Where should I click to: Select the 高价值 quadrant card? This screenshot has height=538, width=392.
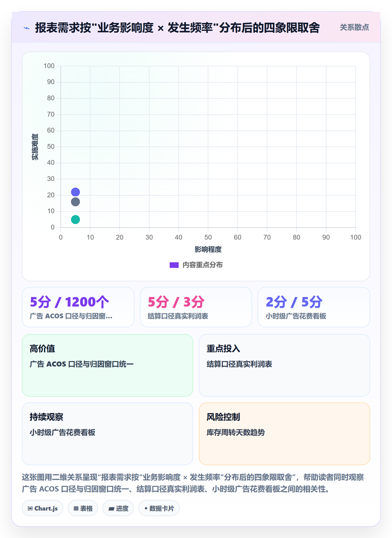pos(108,365)
